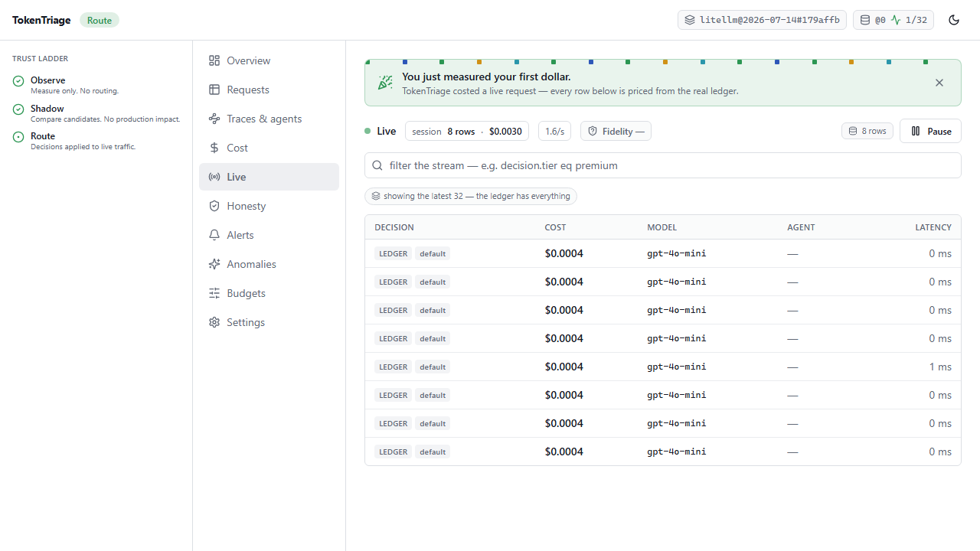This screenshot has width=980, height=551.
Task: Click the litellm version chip
Action: [x=762, y=20]
